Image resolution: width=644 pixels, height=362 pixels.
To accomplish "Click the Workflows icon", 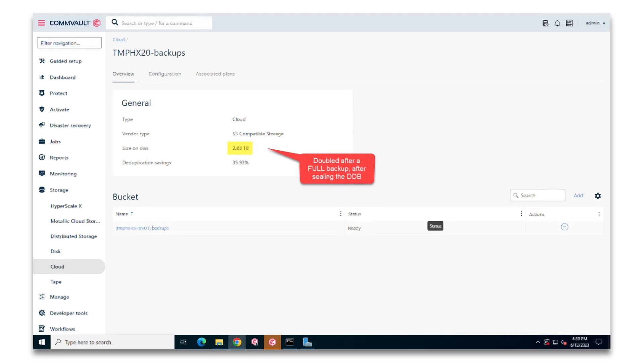I will (42, 328).
